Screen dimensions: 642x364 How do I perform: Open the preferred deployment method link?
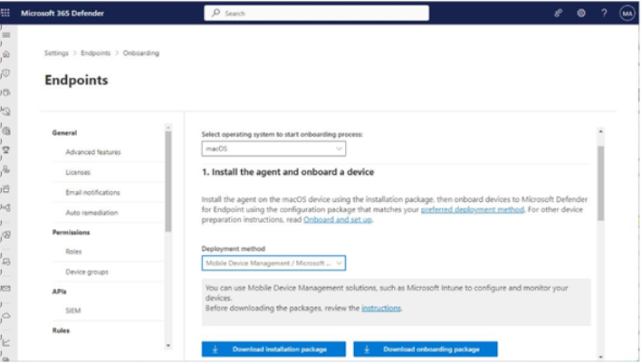pos(473,210)
